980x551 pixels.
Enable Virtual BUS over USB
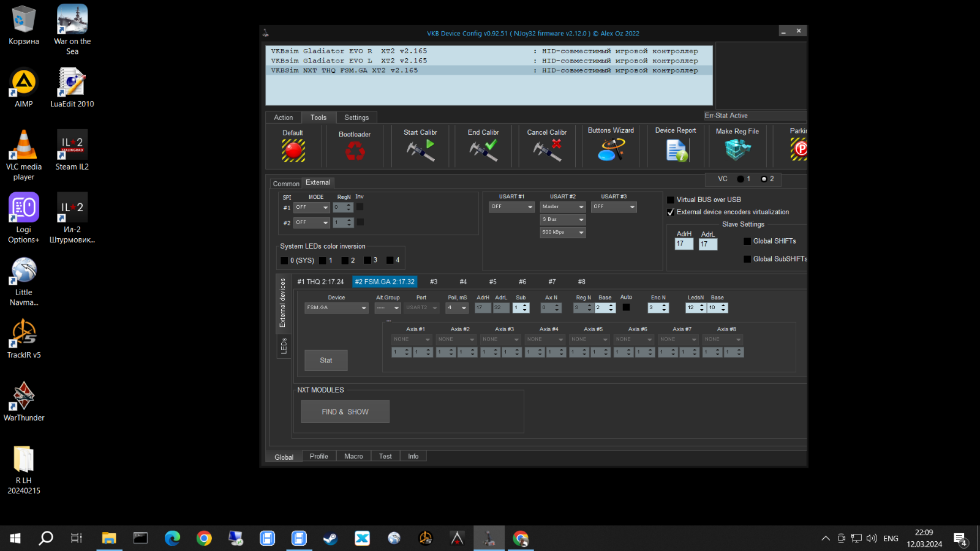tap(671, 200)
